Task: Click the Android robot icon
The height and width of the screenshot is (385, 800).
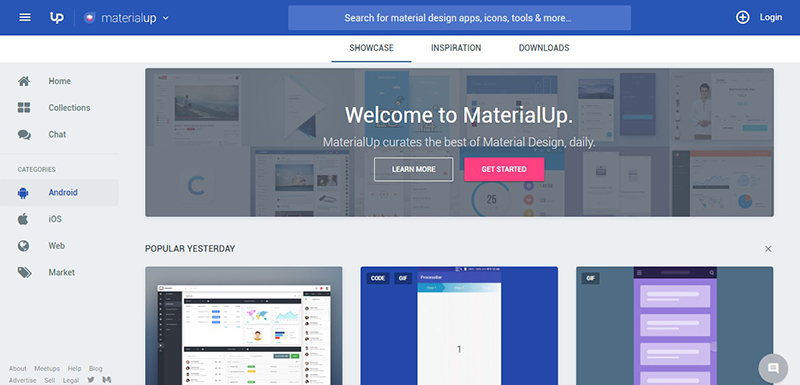Action: (23, 193)
